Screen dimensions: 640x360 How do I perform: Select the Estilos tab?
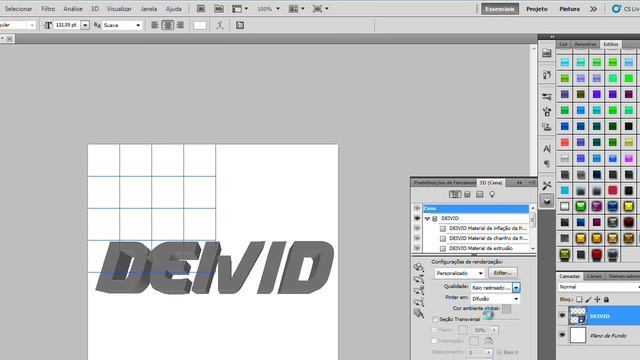611,44
